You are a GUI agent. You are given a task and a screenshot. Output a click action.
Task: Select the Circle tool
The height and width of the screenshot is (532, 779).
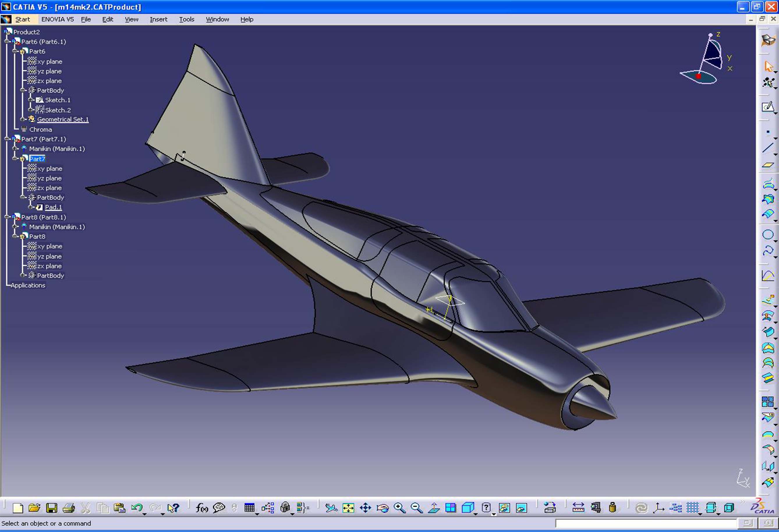tap(768, 234)
